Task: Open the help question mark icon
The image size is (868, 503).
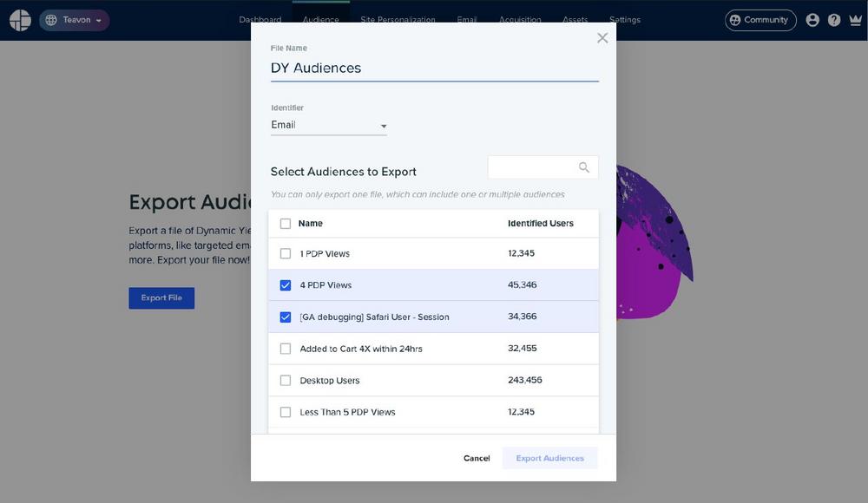Action: (834, 20)
